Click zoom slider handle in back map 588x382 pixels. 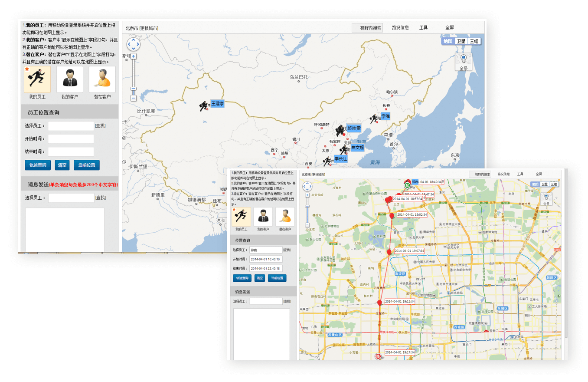point(134,89)
